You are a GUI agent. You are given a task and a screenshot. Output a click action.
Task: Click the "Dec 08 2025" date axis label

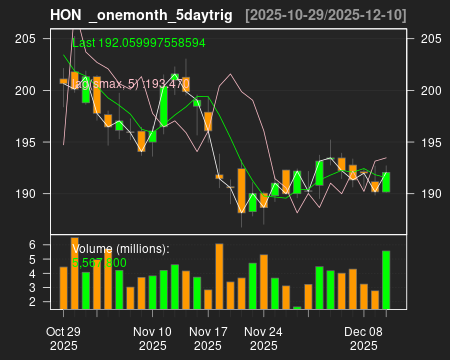pos(363,338)
